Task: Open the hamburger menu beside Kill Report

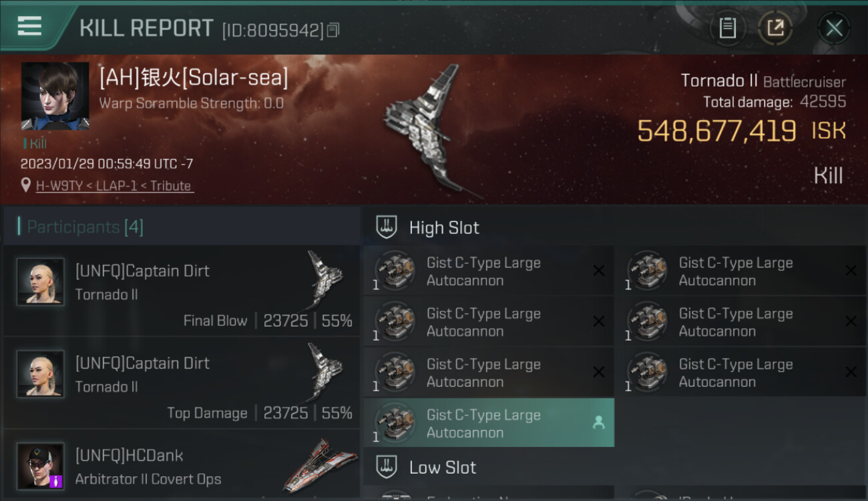Action: point(29,26)
